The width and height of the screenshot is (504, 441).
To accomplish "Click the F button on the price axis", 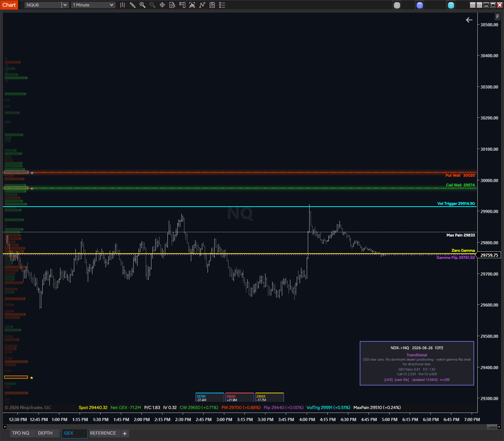I will pyautogui.click(x=498, y=17).
